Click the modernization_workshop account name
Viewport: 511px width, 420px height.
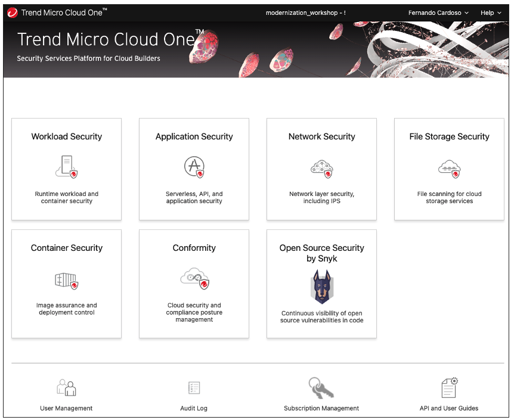pyautogui.click(x=305, y=13)
